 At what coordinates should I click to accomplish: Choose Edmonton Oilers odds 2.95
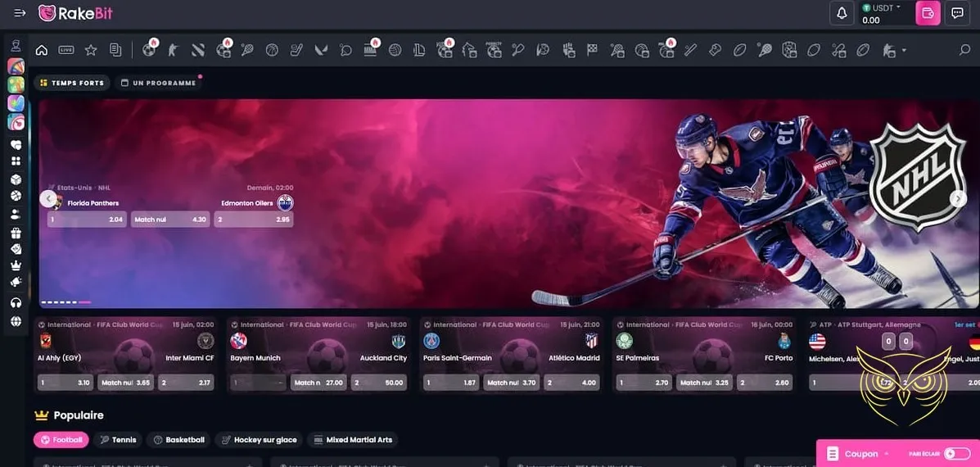tap(253, 220)
